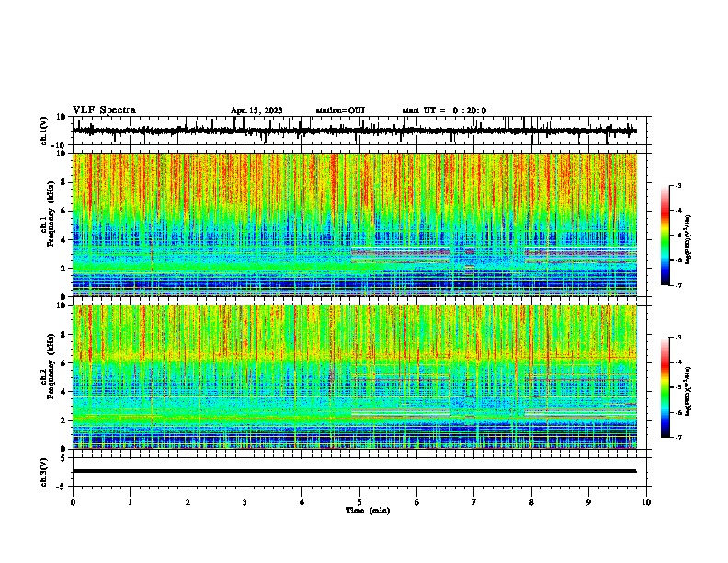Click the "4" kHz tick on ch.2 frequency axis

tap(64, 392)
